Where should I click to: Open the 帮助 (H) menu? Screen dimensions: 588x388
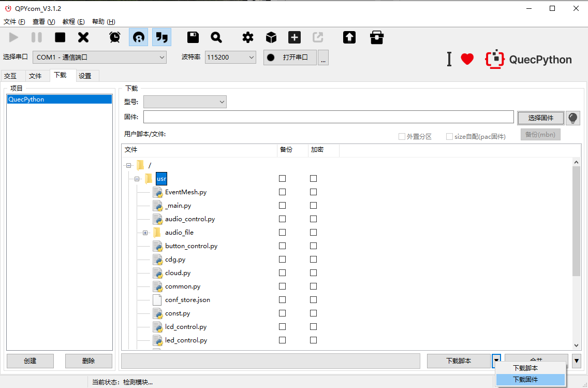(104, 22)
